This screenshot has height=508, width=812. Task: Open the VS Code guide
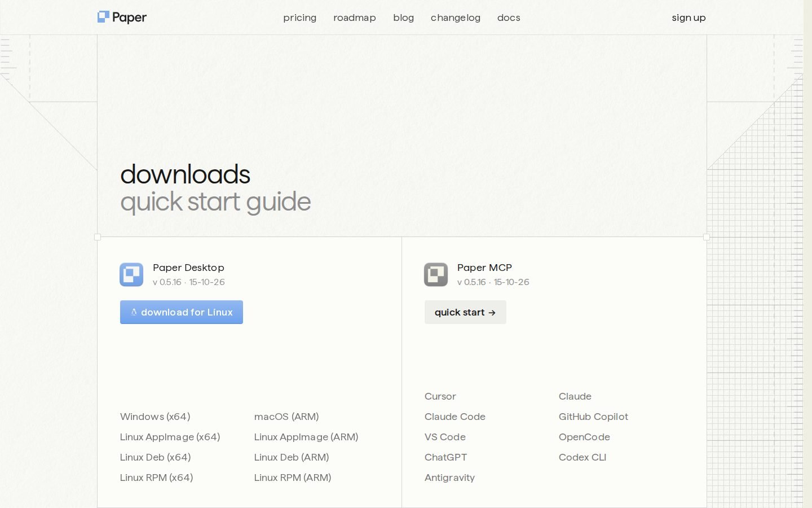coord(445,437)
